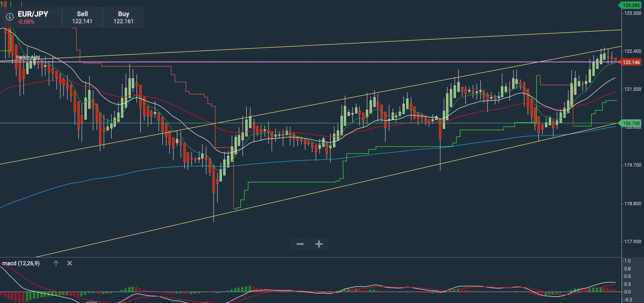Click the 121.500 price axis label
Screen dimensions: 644x303
[x=633, y=89]
